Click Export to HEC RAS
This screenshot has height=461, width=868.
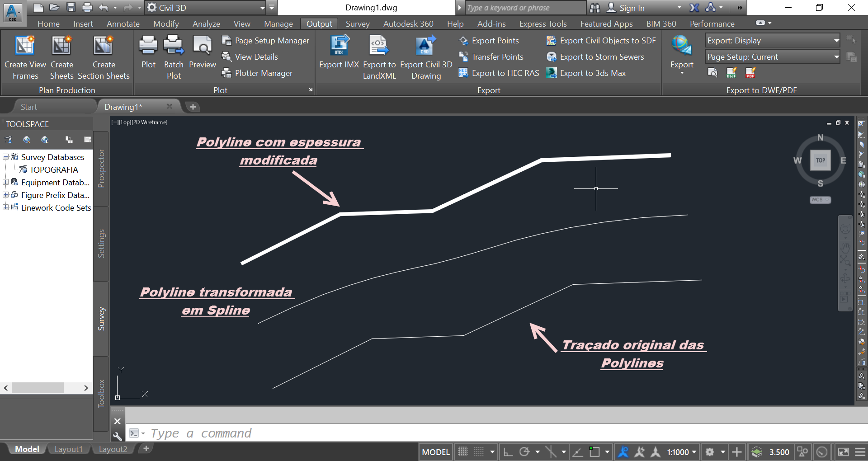505,73
